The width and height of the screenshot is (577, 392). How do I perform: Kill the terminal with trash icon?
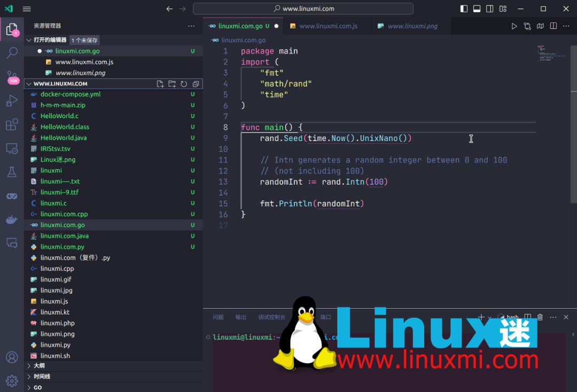coord(540,317)
